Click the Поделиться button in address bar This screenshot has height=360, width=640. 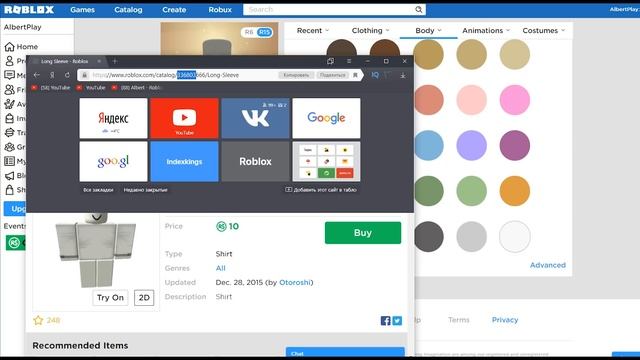333,75
